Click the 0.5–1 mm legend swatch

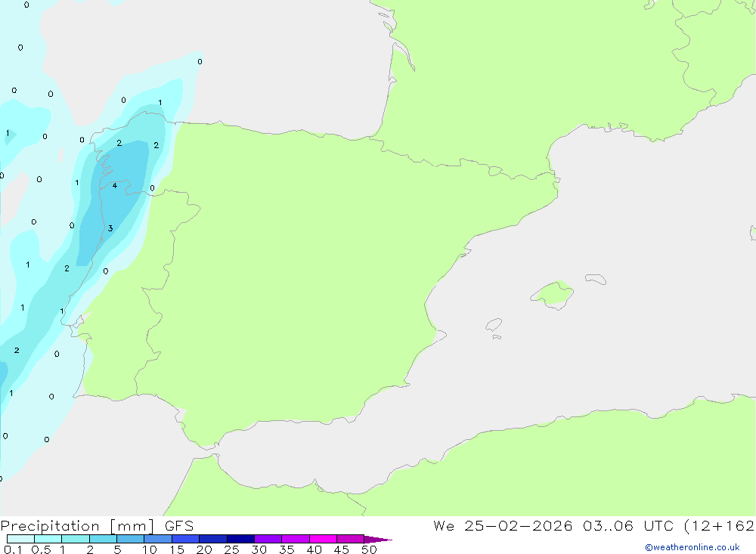tap(48, 539)
